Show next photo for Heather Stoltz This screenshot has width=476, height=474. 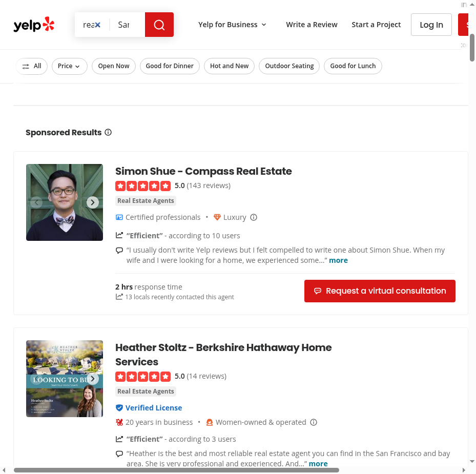[x=93, y=379]
